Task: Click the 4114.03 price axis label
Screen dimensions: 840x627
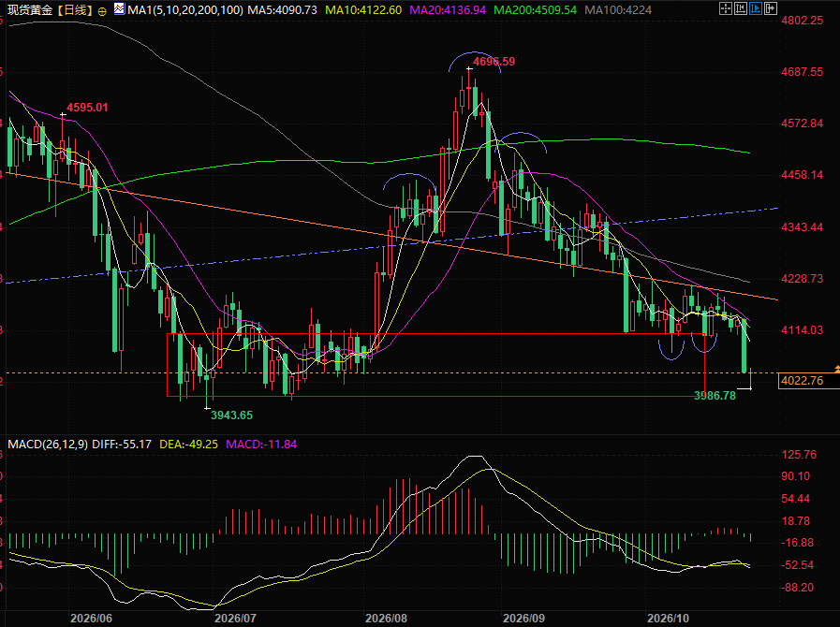Action: [x=802, y=329]
